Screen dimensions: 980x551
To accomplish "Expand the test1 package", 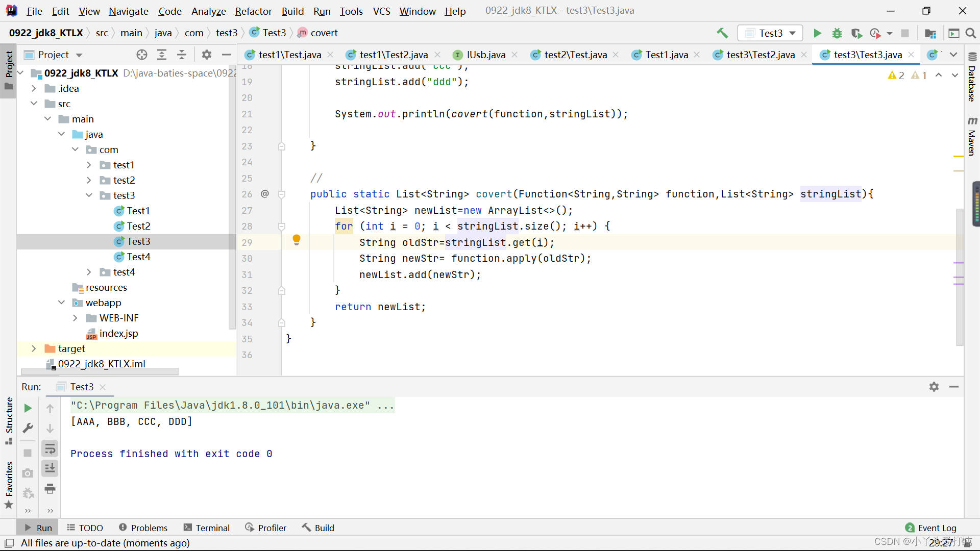I will point(89,165).
